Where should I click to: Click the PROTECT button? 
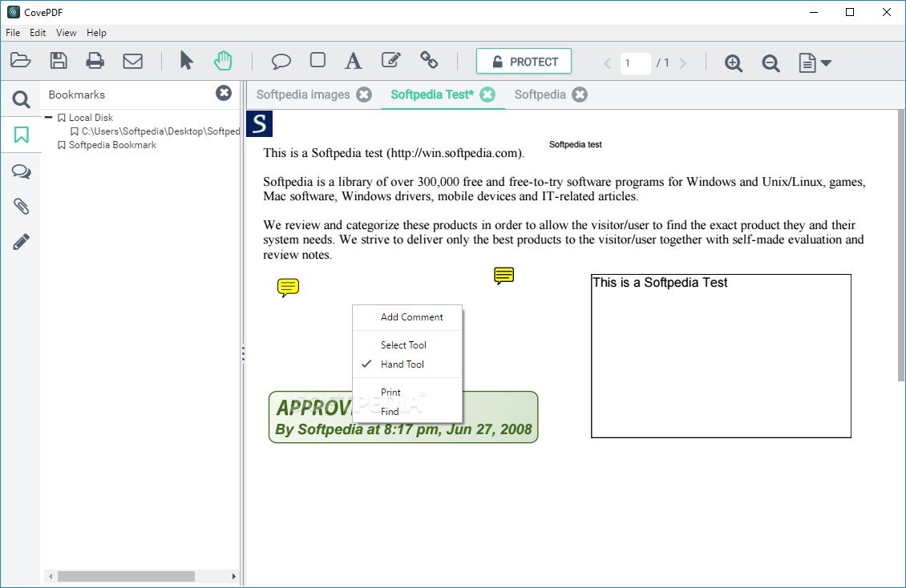(524, 61)
